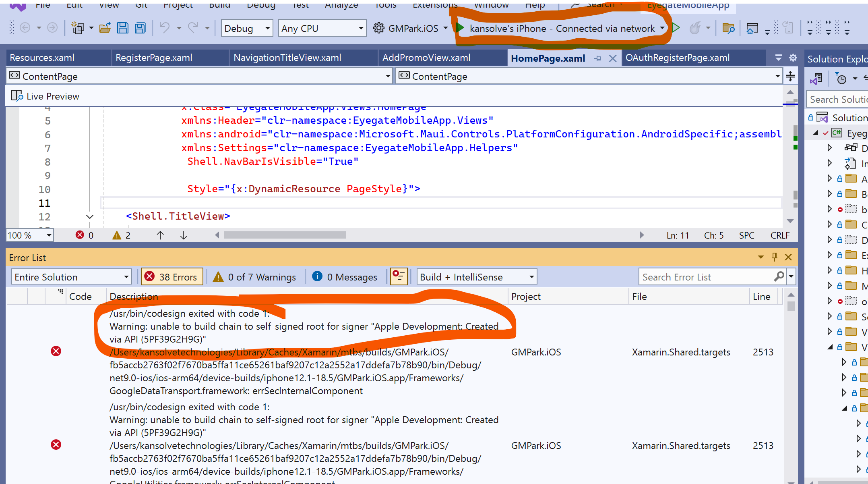Screen dimensions: 868x484
Task: Pin the HomePage.xaml tab
Action: pyautogui.click(x=597, y=58)
